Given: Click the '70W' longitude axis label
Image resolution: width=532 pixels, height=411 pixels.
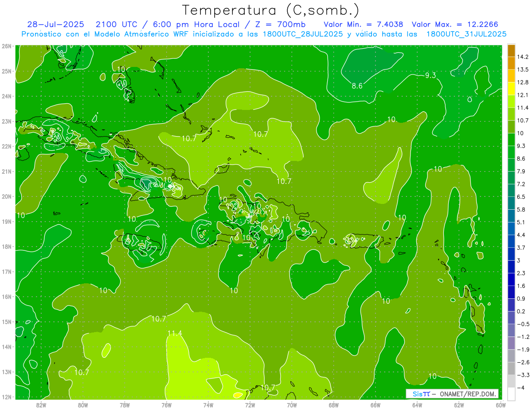Looking at the screenshot, I should coord(292,405).
